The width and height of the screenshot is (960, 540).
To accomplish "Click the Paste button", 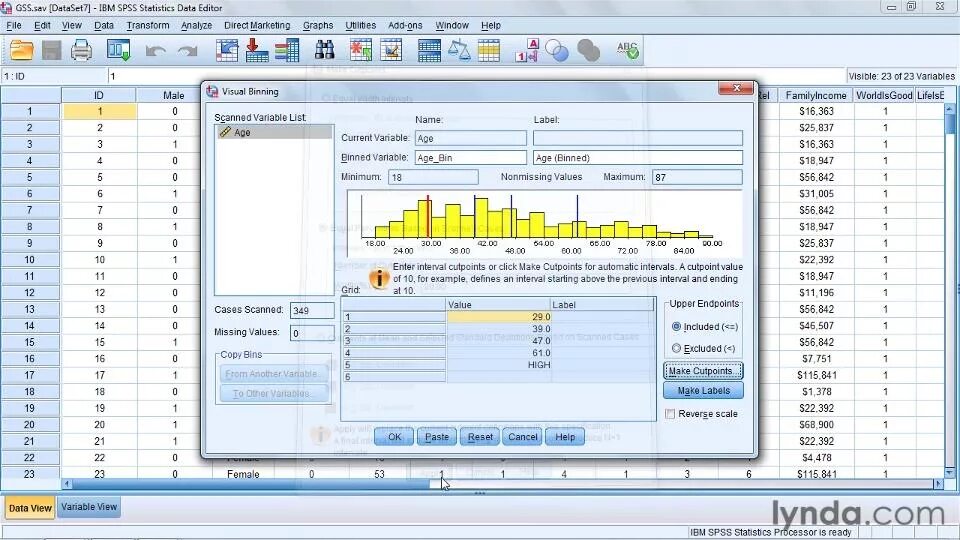I will (x=437, y=437).
